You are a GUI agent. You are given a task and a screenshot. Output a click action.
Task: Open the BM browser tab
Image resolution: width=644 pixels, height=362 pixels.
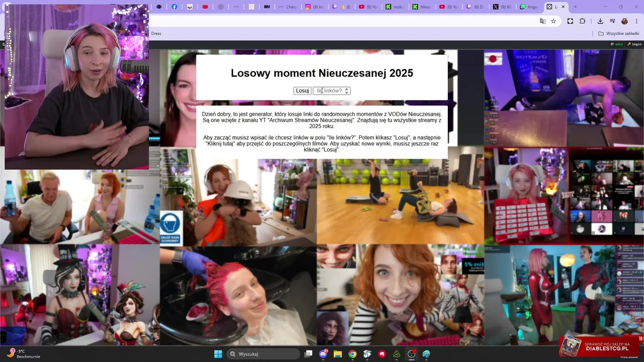267,7
